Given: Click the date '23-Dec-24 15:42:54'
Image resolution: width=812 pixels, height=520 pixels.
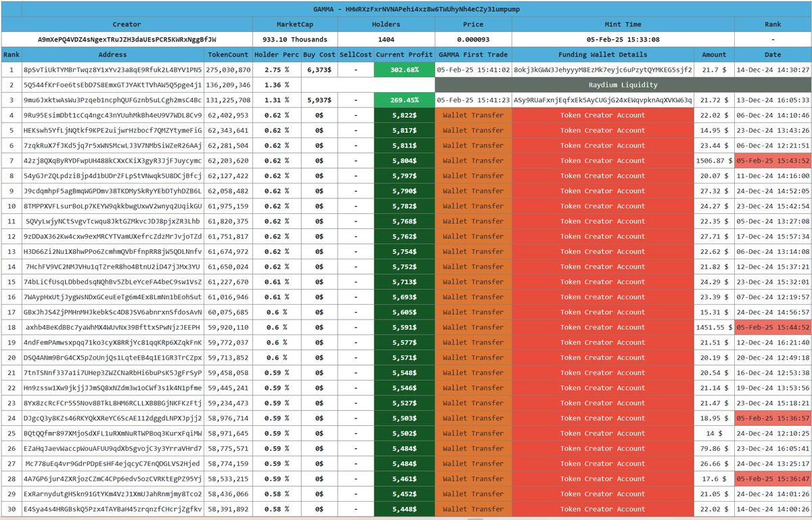Looking at the screenshot, I should 773,206.
